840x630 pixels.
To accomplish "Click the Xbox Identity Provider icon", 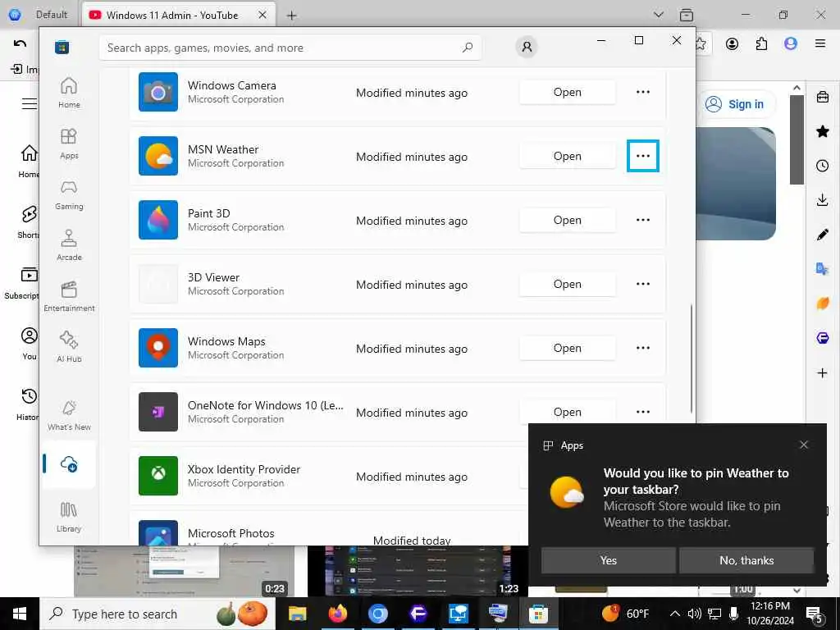I will [x=158, y=476].
